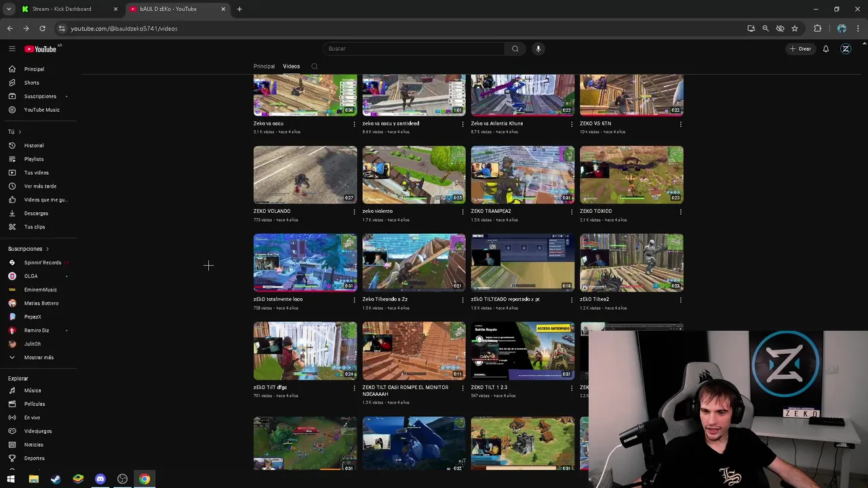Play the ZEKO VOLANDO video thumbnail
Screen dimensions: 868x488
[x=305, y=175]
